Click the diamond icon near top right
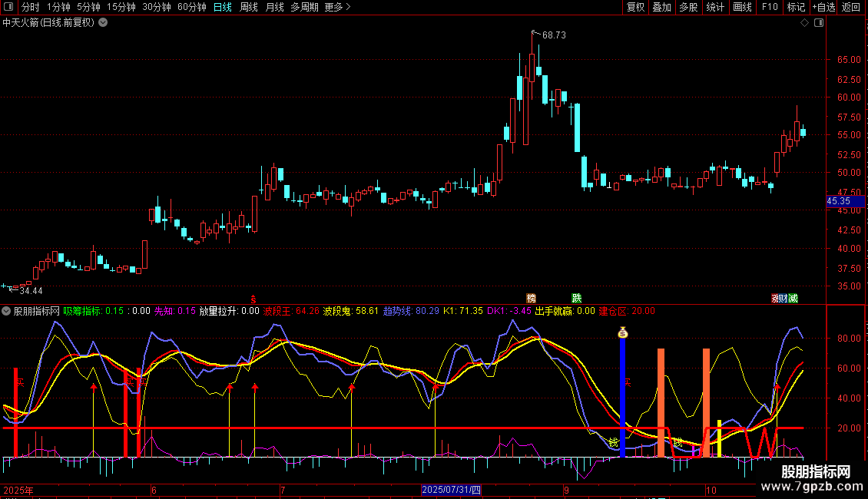Screen dimensions: 868x499 804,23
